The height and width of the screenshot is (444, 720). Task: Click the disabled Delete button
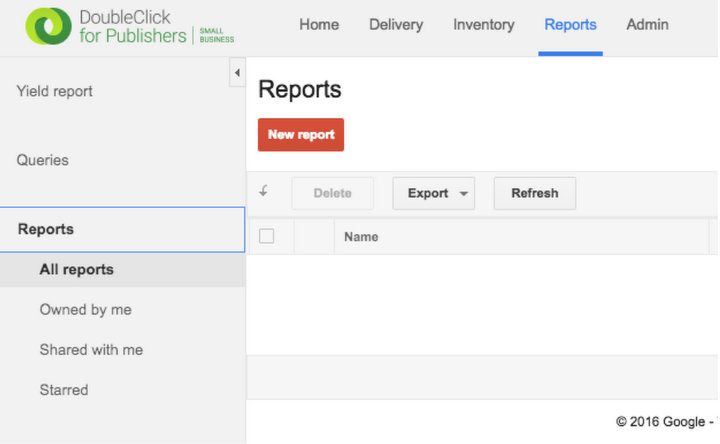tap(332, 193)
